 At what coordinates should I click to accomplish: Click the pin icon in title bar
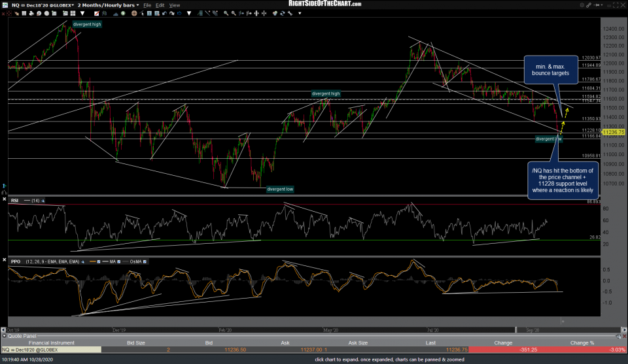(x=597, y=5)
